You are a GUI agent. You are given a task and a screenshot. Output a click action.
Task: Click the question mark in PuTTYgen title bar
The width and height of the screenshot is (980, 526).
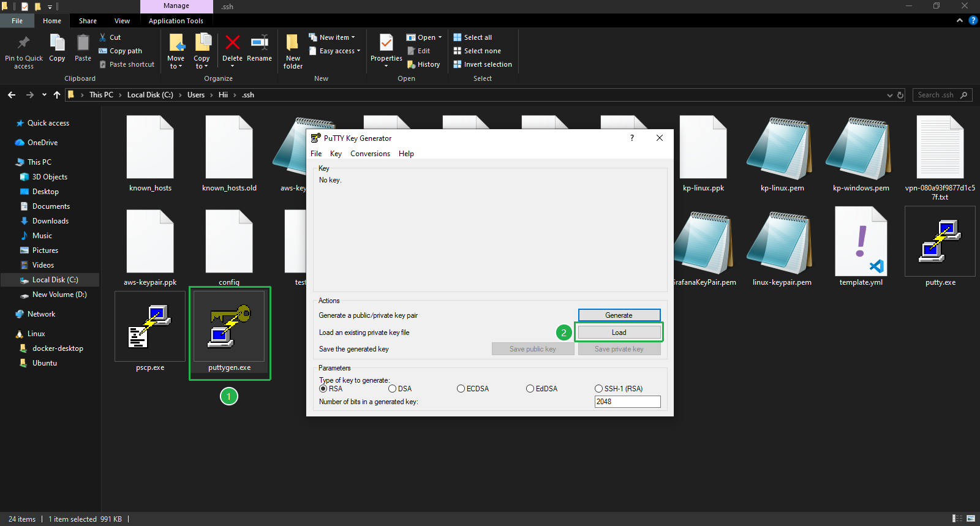631,138
